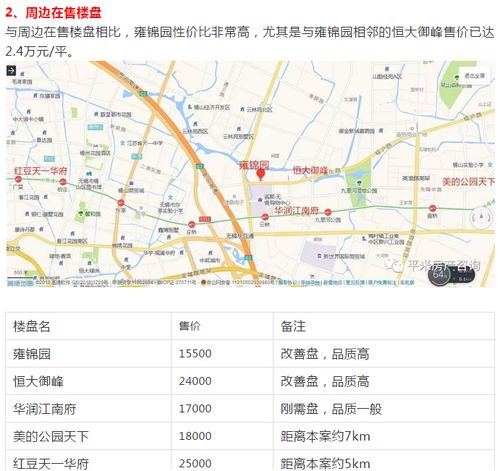Click the metro station icon at 庄桥

[x=191, y=224]
